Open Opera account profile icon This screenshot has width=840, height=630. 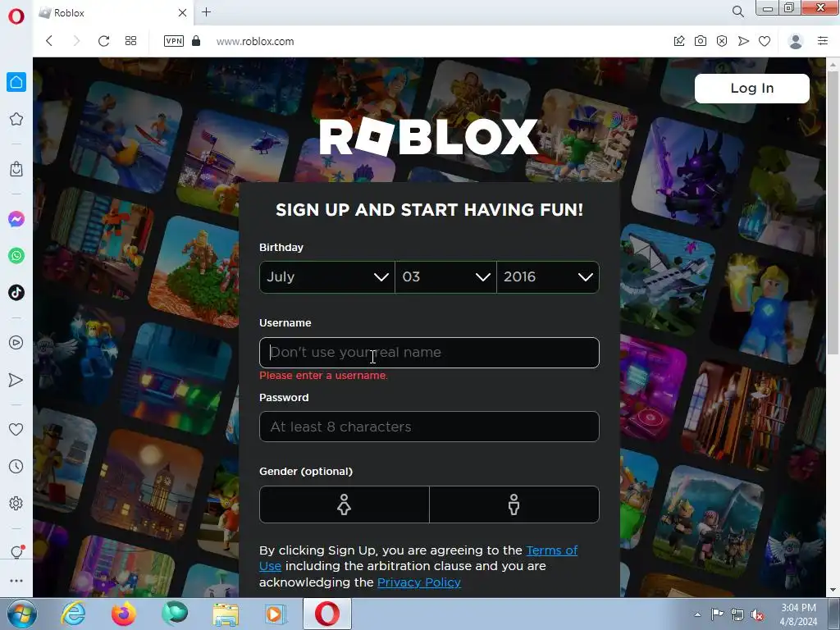(796, 41)
